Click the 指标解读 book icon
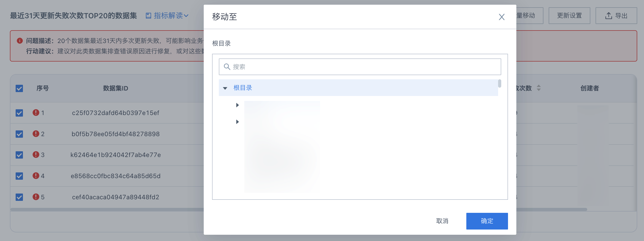The image size is (644, 241). click(148, 16)
